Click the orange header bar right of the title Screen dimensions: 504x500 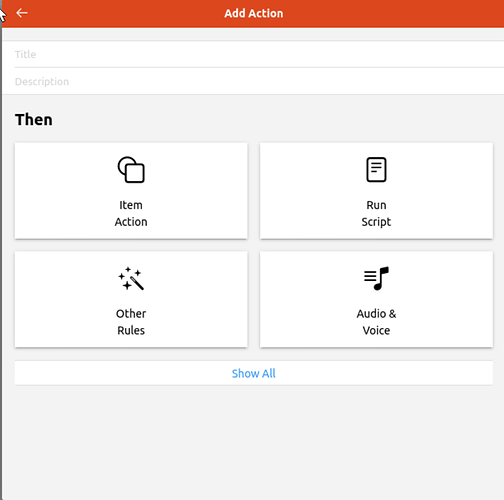[393, 13]
